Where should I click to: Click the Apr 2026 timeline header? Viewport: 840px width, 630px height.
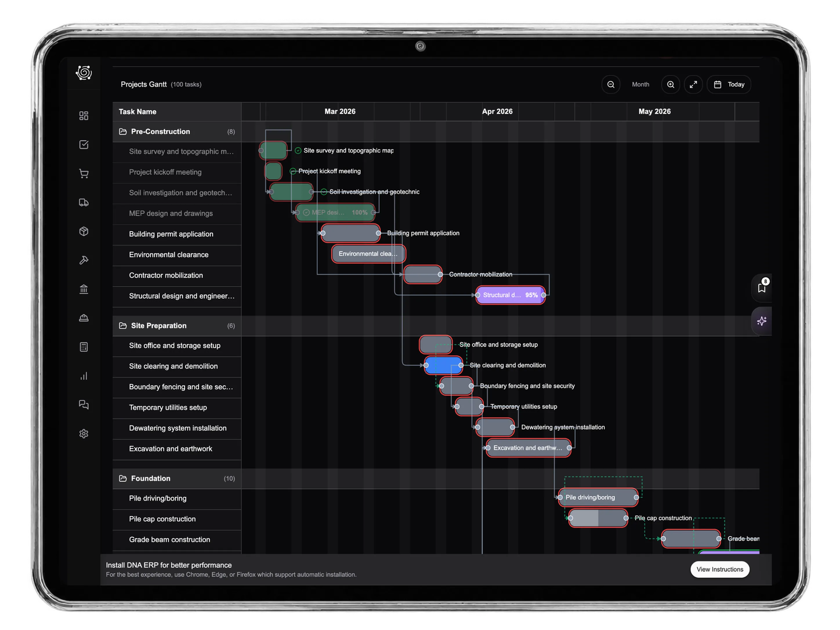[497, 111]
